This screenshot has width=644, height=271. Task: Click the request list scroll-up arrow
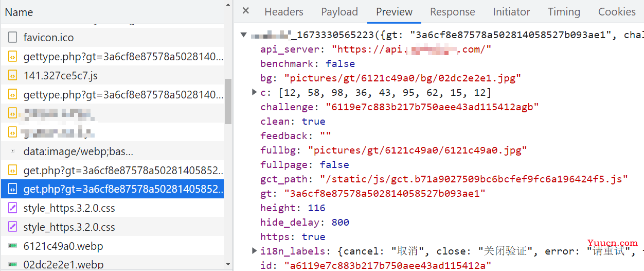228,5
